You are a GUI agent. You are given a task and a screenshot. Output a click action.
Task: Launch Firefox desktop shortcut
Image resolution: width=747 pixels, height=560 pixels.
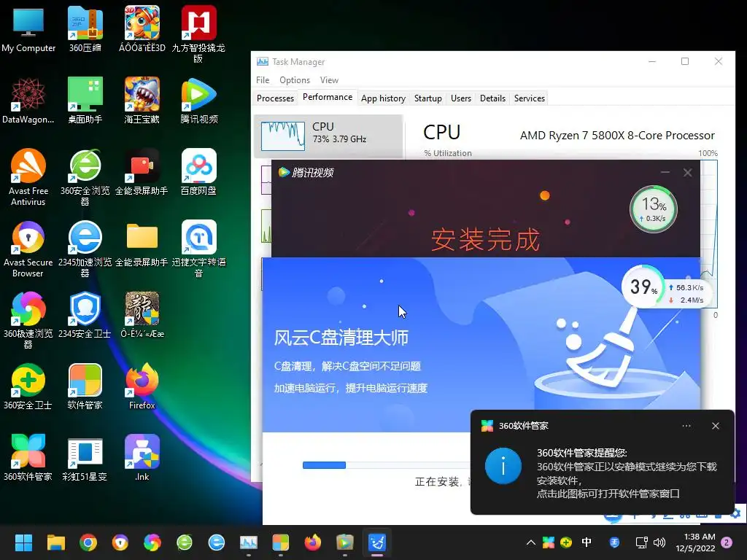click(x=142, y=386)
